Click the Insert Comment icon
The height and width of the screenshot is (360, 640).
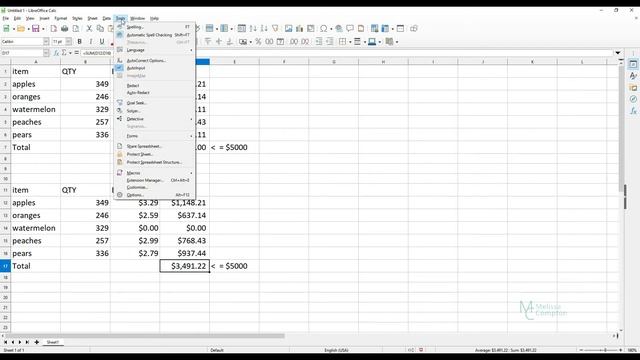tap(350, 29)
